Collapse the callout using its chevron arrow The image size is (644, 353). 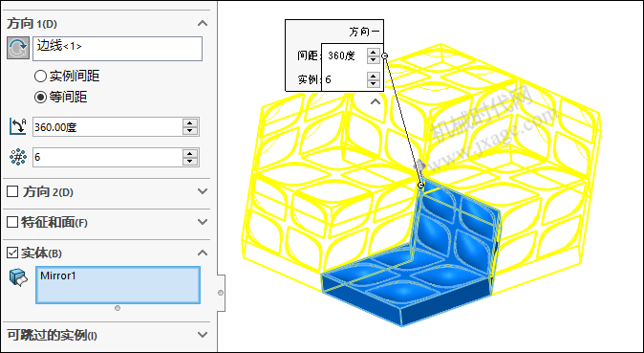tap(376, 101)
